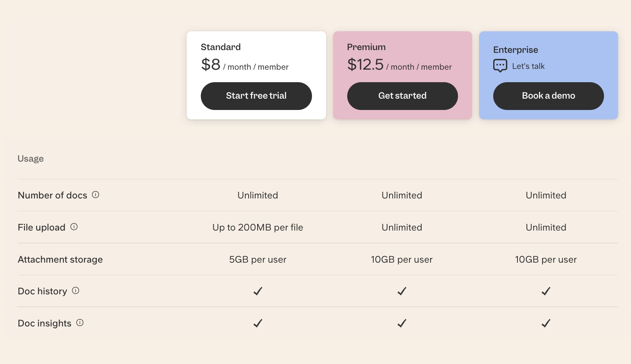Click the Attachment storage row label
This screenshot has width=631, height=364.
(x=60, y=259)
